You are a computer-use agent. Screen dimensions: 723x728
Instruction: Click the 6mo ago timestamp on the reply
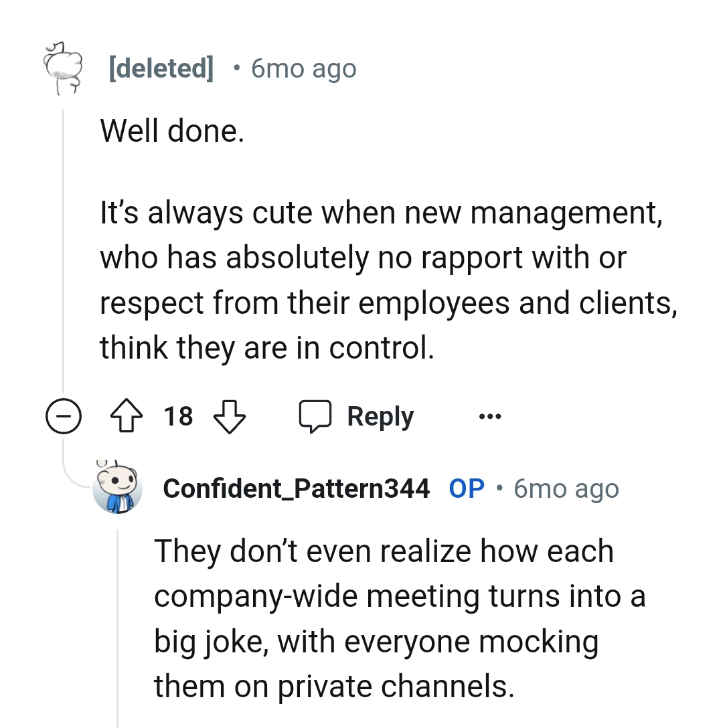pyautogui.click(x=566, y=488)
